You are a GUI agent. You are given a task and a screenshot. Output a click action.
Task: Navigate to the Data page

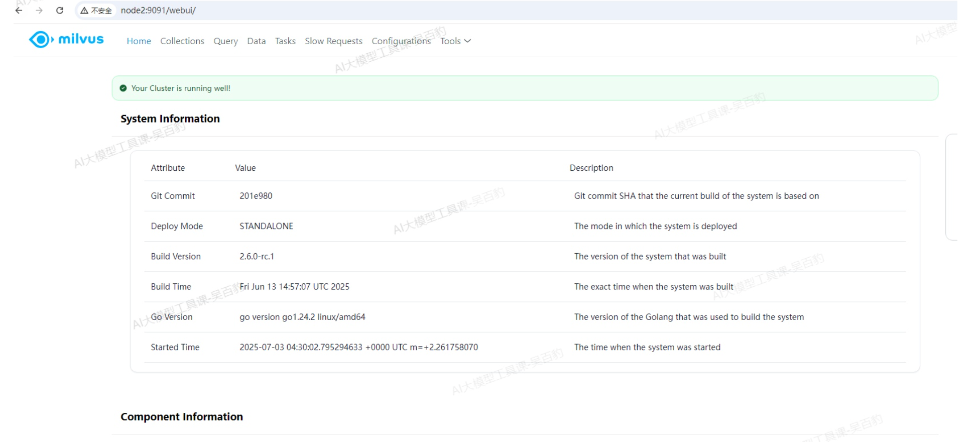pos(257,41)
